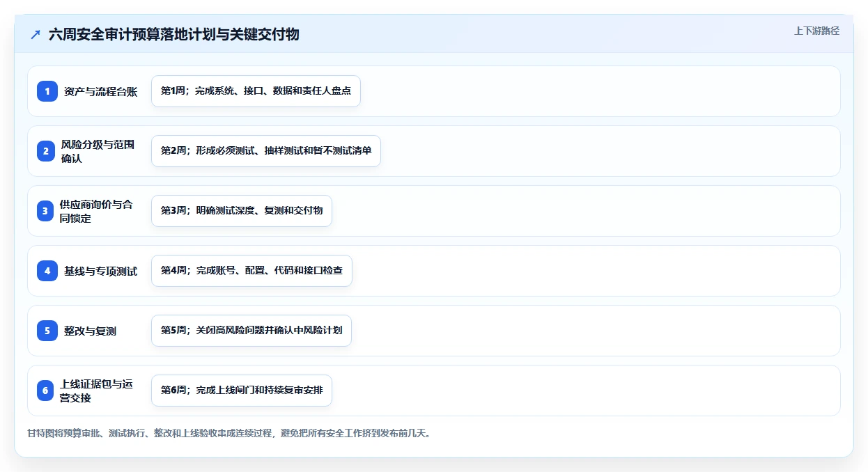Viewport: 868px width, 472px height.
Task: Click the 第3周 明确测试深度 chip
Action: [242, 211]
